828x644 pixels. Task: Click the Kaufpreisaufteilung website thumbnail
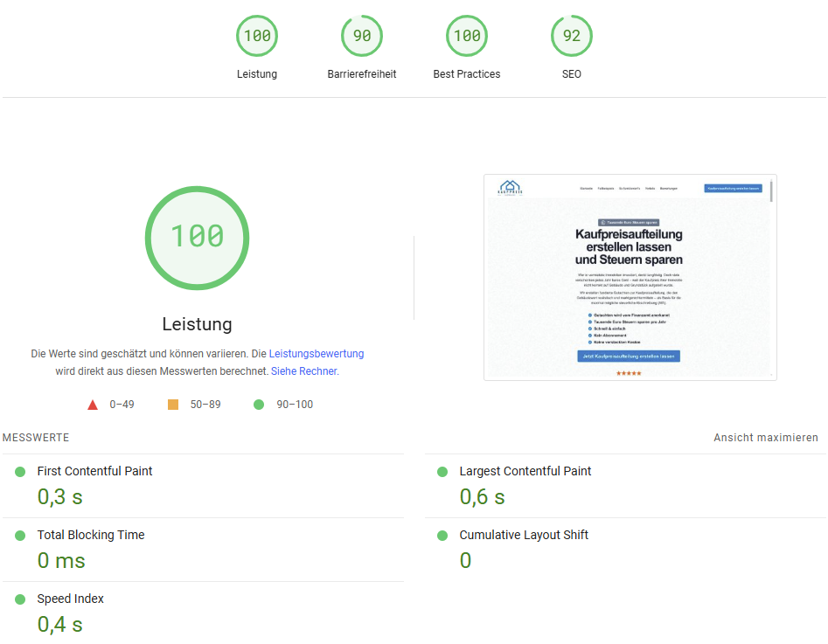pos(630,276)
